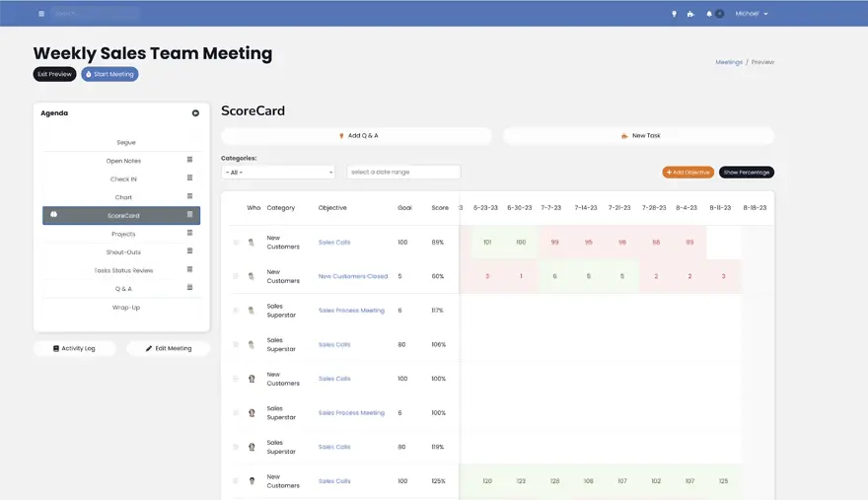Click drag handle beside Projects
Viewport: 868px width, 500px height.
[x=189, y=233]
